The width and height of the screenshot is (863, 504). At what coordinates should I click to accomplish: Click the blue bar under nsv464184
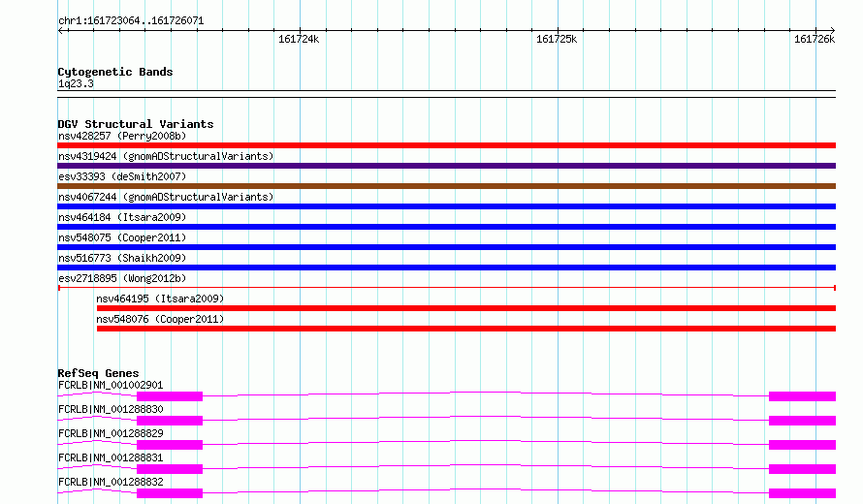pos(446,227)
